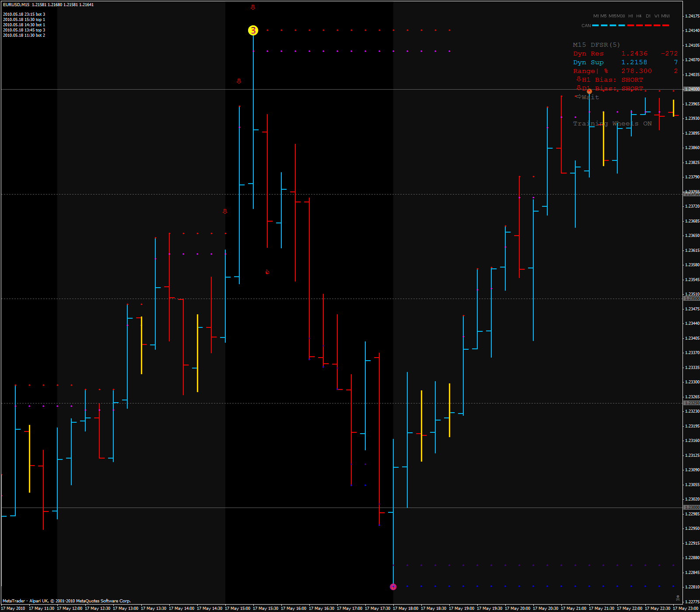Screen dimensions: 700x612
Task: Select the "2010.05.18 23:15 bot 3" signal entry
Action: pyautogui.click(x=24, y=14)
